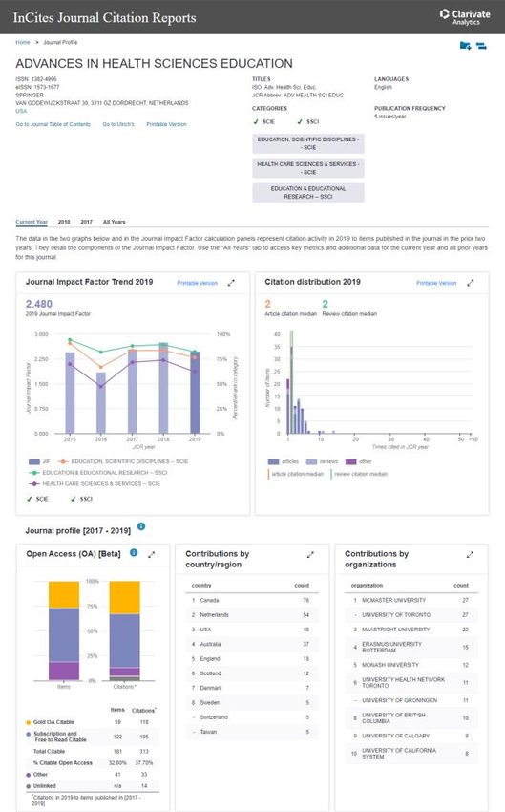Click info icon beside Journal profile heading
The image size is (505, 812).
(x=141, y=526)
